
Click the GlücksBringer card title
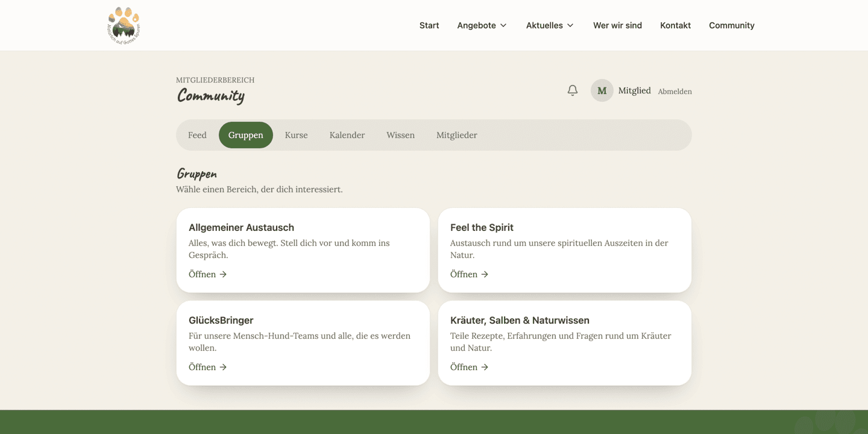tap(221, 320)
